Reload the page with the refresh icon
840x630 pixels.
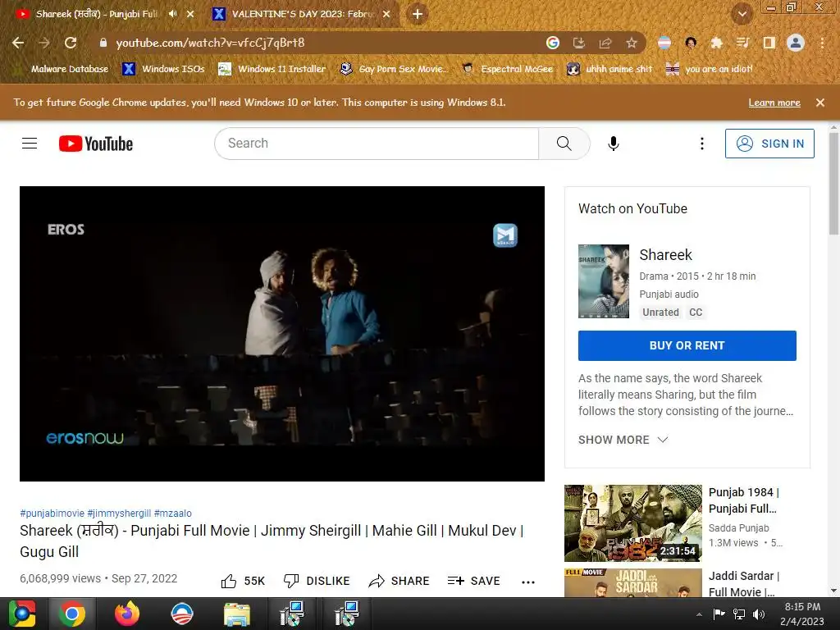[71, 43]
